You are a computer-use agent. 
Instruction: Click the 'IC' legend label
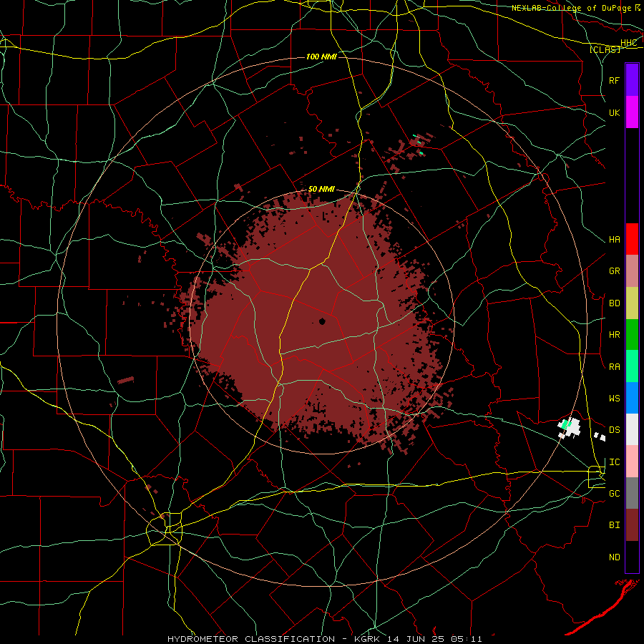click(615, 462)
